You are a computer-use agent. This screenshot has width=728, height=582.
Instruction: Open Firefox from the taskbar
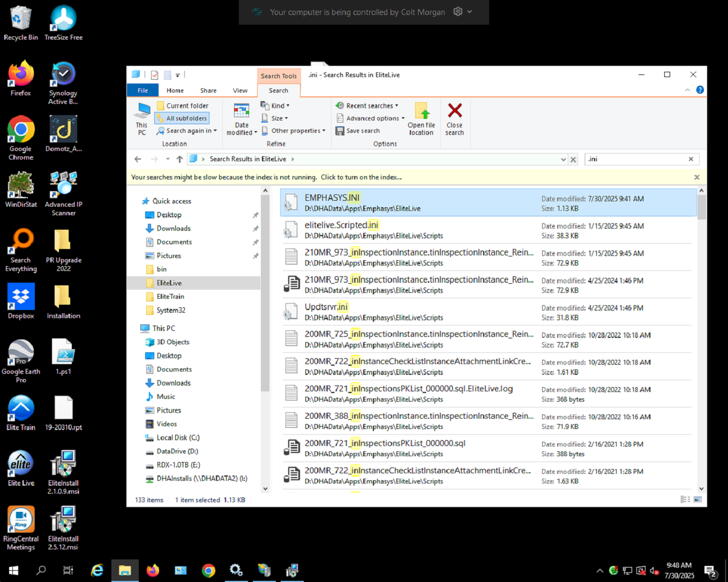click(x=153, y=571)
